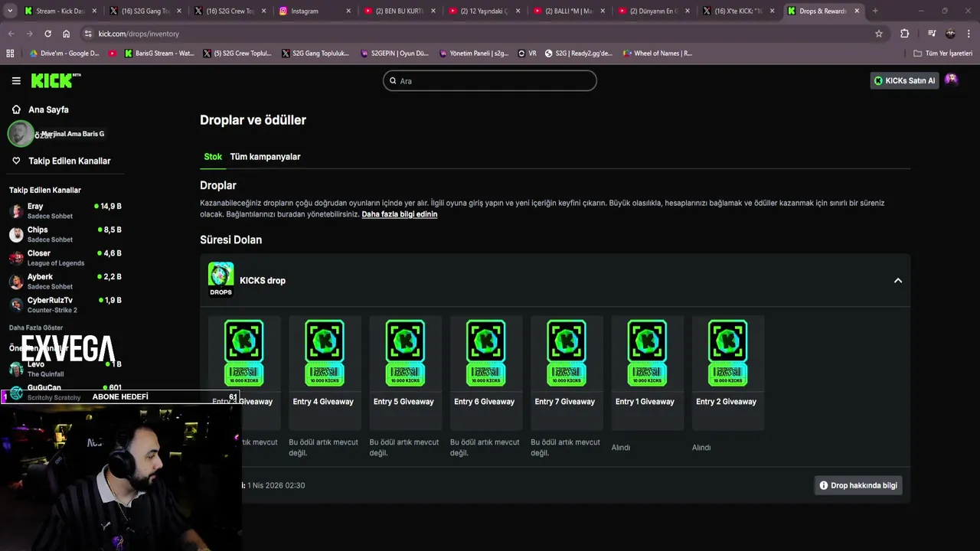Image resolution: width=980 pixels, height=551 pixels.
Task: Close the Drops & Rewards tab
Action: coord(857,11)
